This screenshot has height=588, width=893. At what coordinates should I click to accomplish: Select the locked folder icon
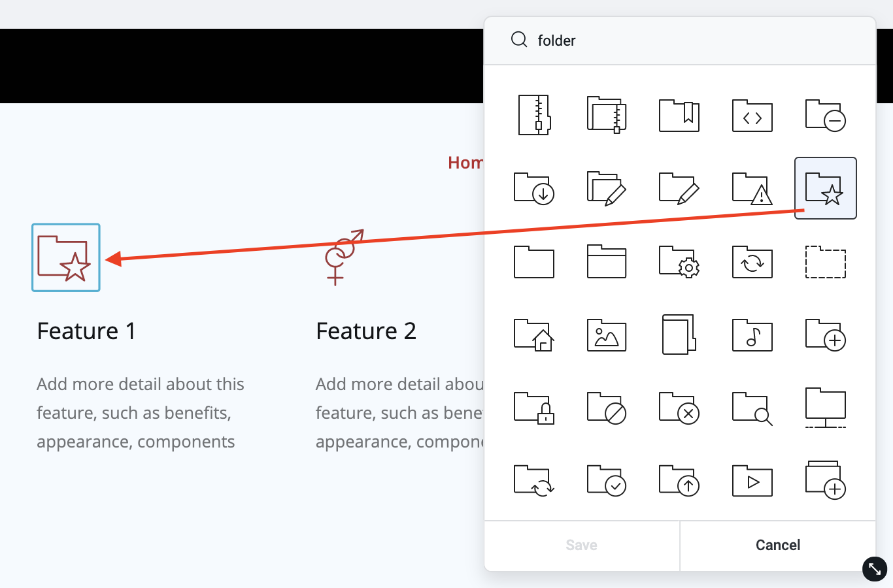534,408
